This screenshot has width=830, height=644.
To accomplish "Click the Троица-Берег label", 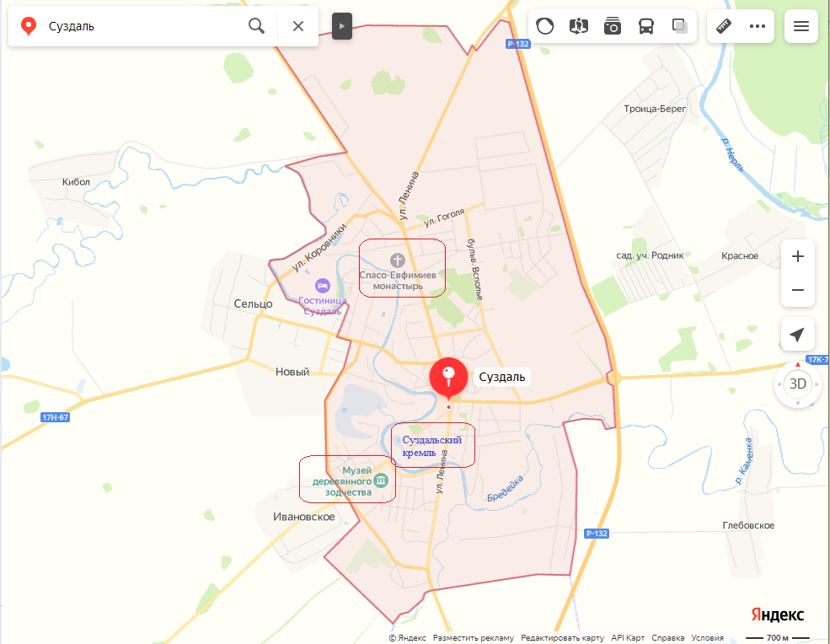I will tap(655, 109).
